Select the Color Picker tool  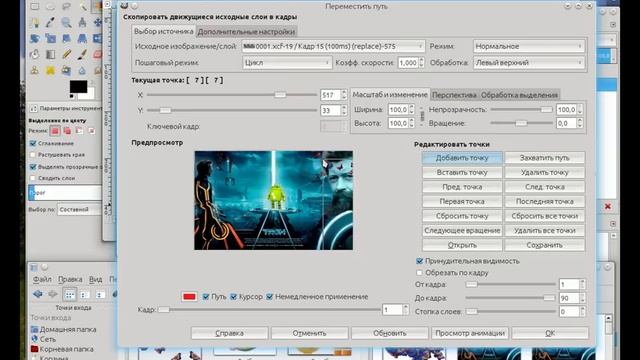(x=50, y=22)
